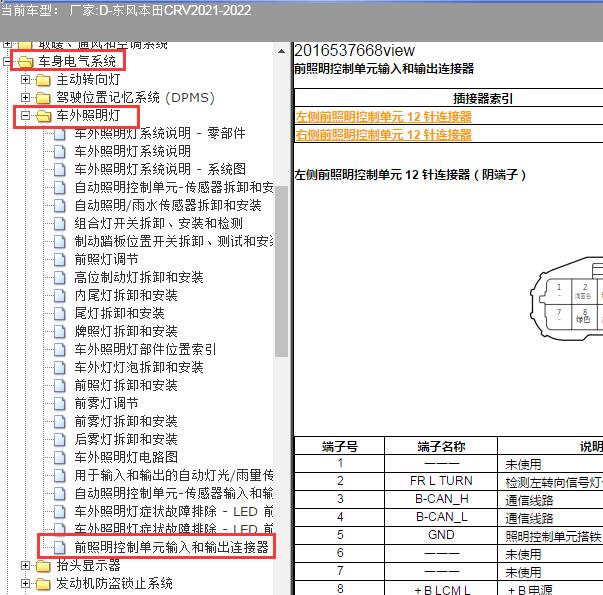Open 组合灯开关拆卸、安装和检测 page

(158, 223)
